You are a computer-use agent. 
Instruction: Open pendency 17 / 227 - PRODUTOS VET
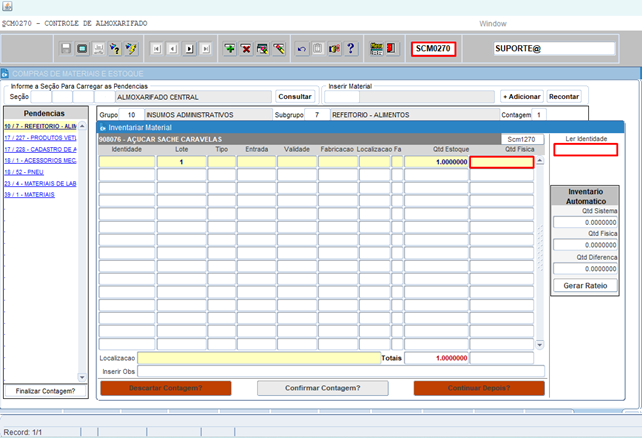tap(41, 138)
